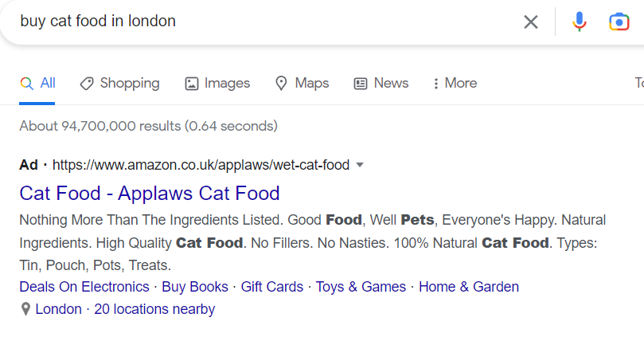Expand the ad URL dropdown arrow
This screenshot has height=345, width=644.
360,165
